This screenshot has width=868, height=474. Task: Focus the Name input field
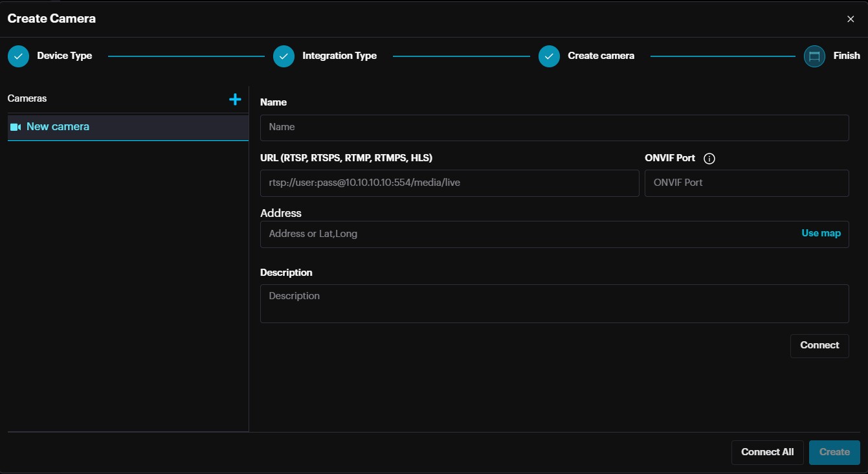tap(554, 128)
